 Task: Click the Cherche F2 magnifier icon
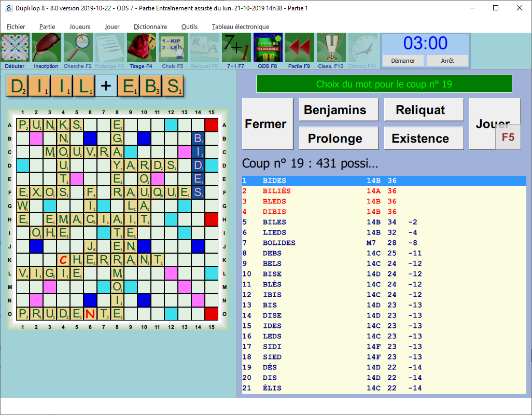[78, 48]
